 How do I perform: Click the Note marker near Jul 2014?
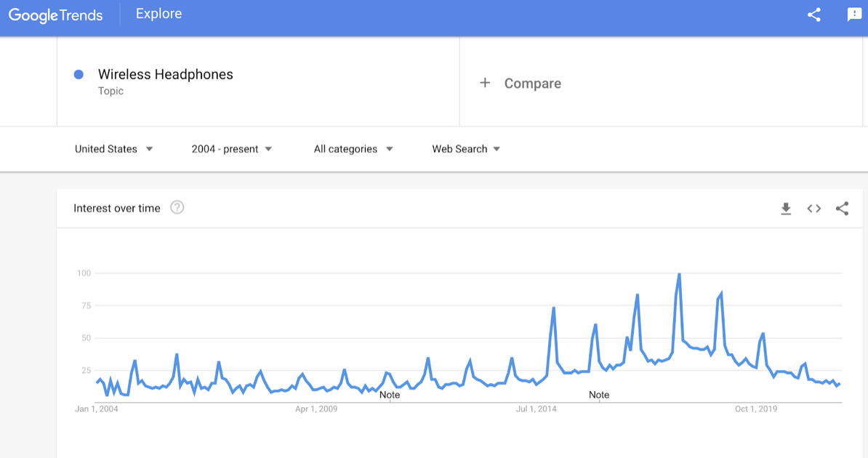[x=599, y=395]
